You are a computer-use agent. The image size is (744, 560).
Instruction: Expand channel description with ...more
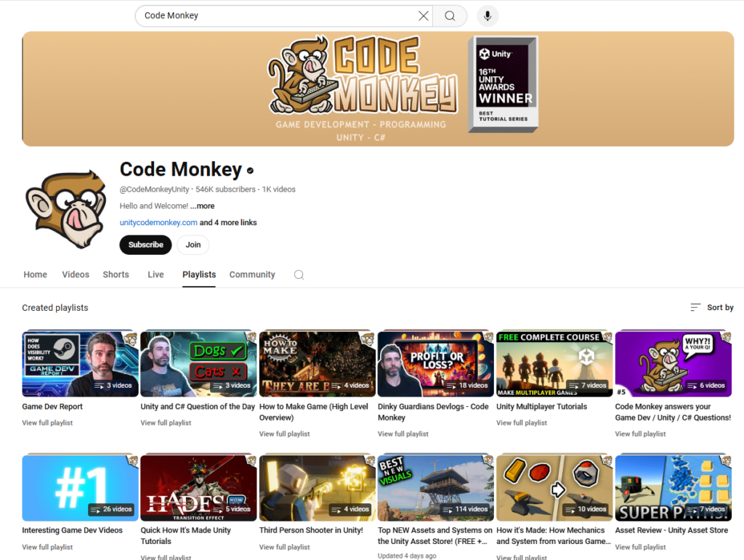click(202, 206)
